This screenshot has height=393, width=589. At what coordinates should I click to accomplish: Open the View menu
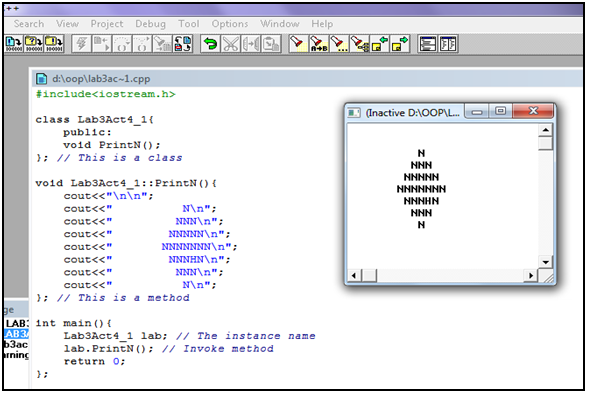pos(68,24)
